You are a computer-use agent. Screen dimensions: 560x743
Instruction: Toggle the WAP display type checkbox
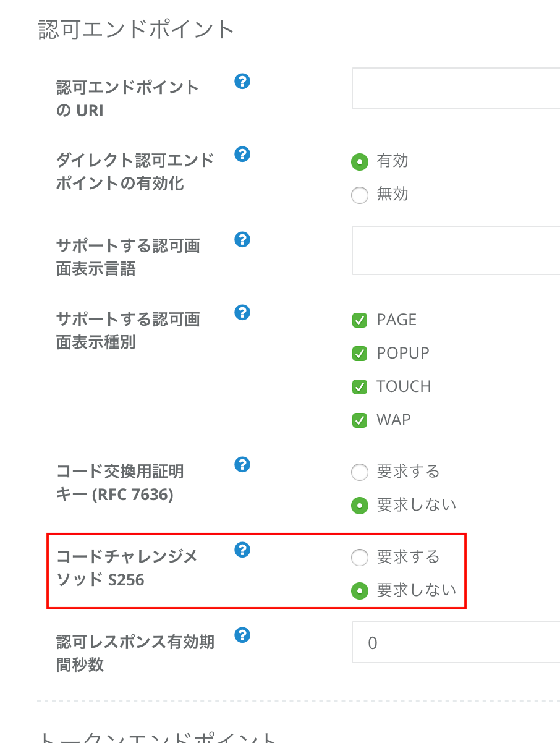pos(360,420)
